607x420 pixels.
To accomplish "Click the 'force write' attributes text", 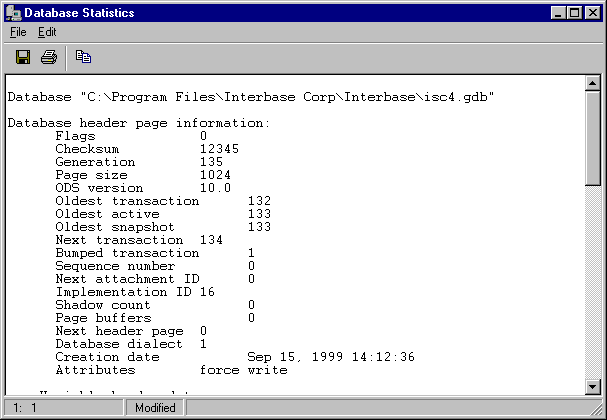I will pyautogui.click(x=243, y=370).
